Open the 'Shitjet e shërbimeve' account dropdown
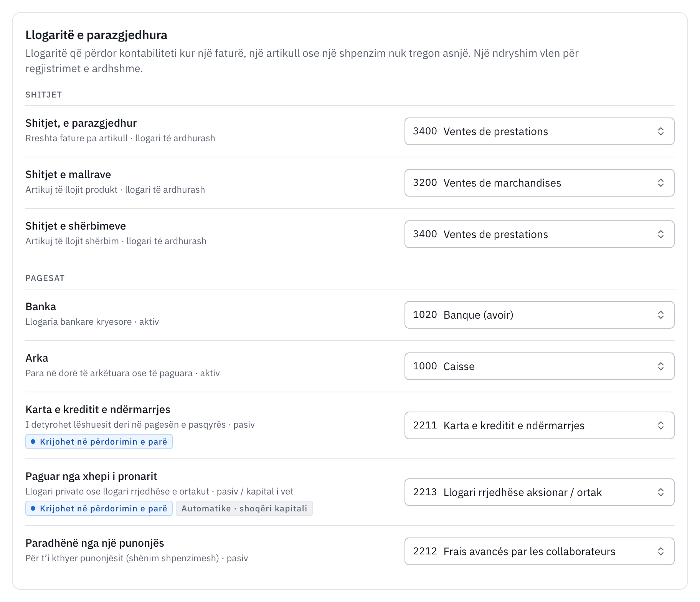The width and height of the screenshot is (700, 602). tap(539, 234)
